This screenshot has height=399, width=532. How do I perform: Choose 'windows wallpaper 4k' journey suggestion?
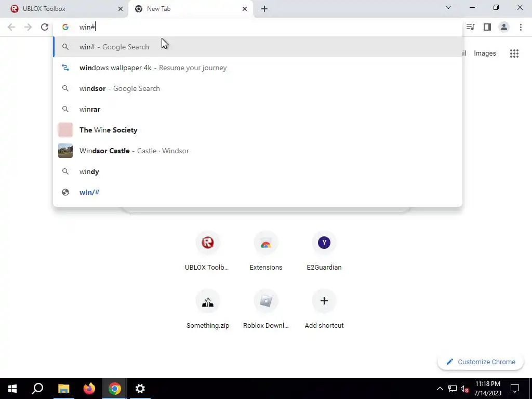click(x=258, y=68)
